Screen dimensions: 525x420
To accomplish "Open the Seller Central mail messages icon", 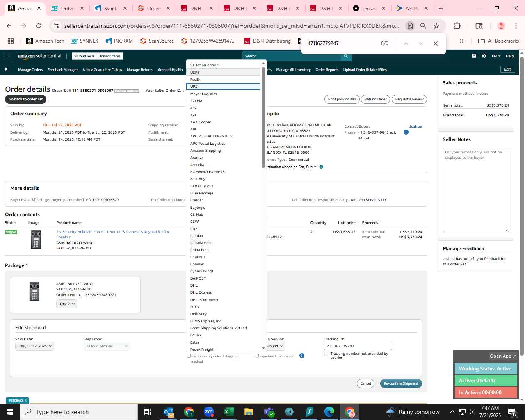I will [x=474, y=56].
